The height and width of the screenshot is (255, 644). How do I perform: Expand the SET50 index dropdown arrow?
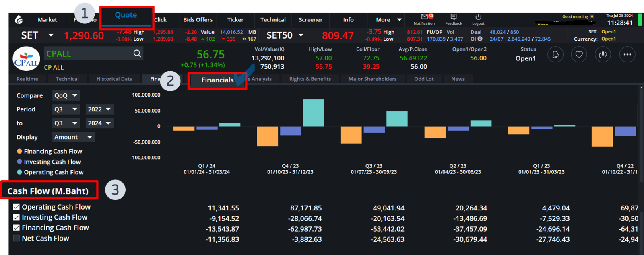[301, 35]
